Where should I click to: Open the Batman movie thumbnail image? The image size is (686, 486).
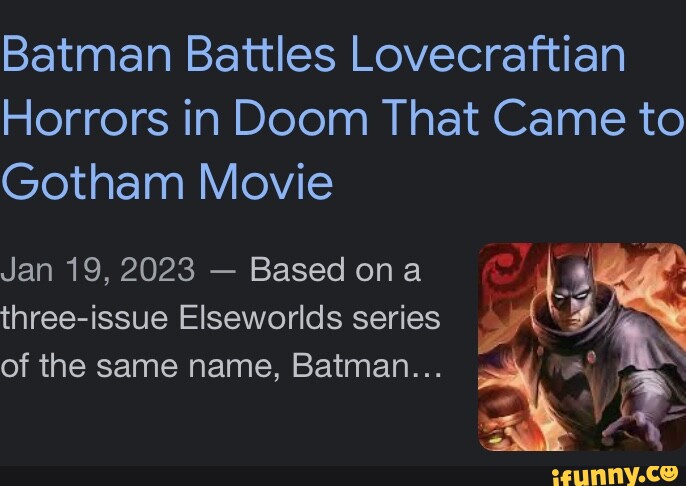(582, 346)
